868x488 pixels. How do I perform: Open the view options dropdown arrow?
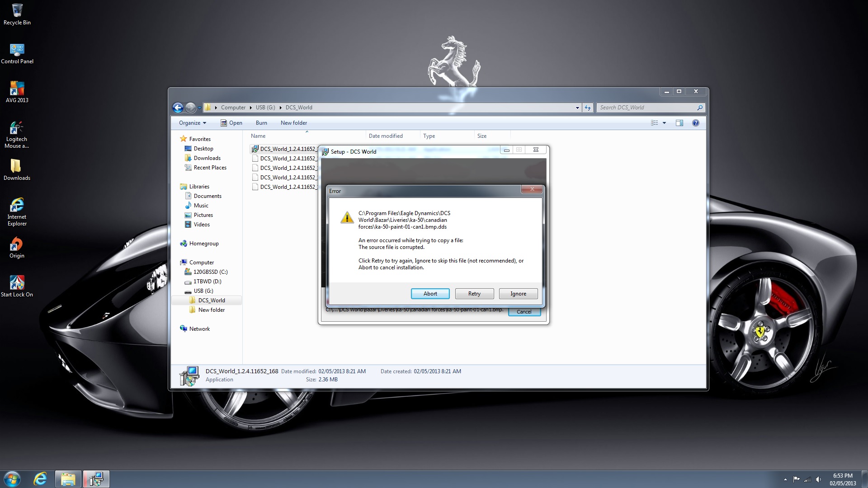coord(664,123)
